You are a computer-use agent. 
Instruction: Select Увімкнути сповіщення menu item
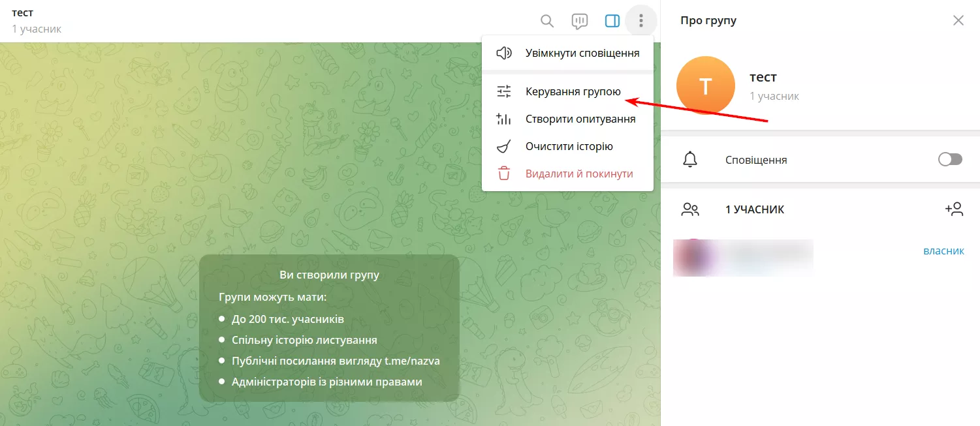point(567,53)
